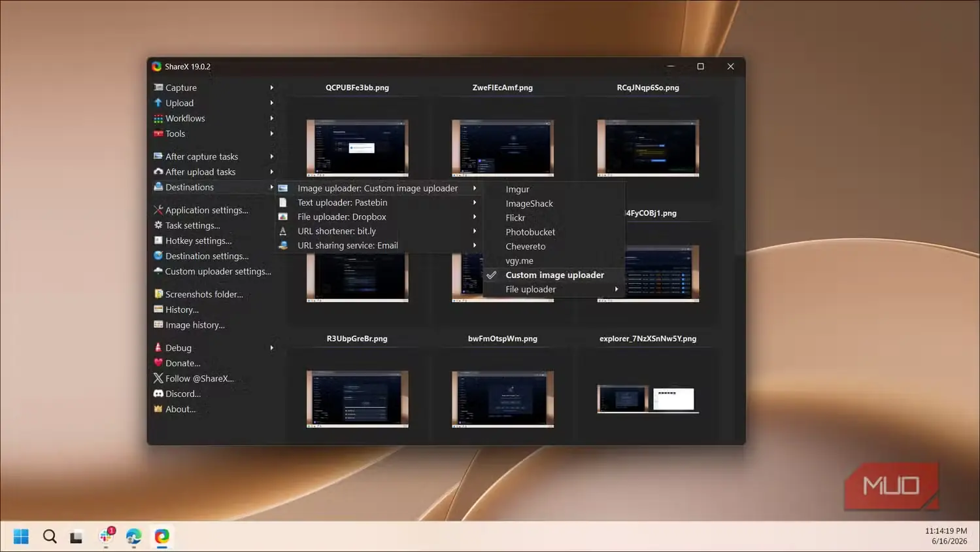Expand the After upload tasks arrow
The height and width of the screenshot is (552, 980).
click(x=272, y=172)
